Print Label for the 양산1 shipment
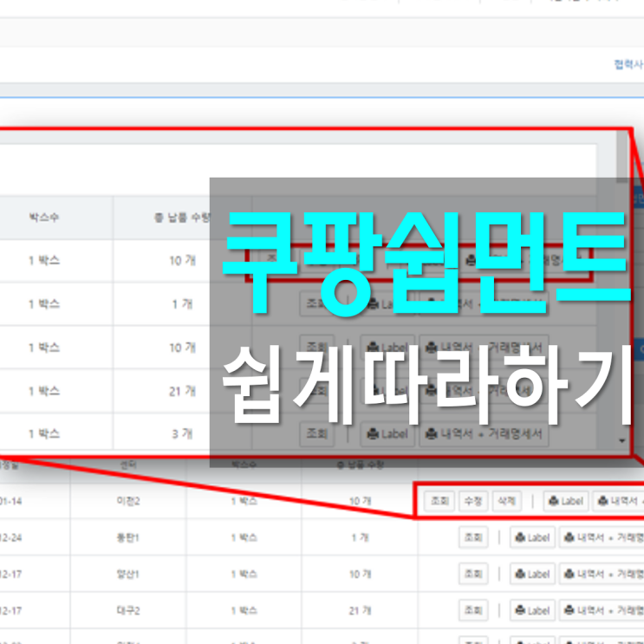The height and width of the screenshot is (644, 644). click(533, 574)
